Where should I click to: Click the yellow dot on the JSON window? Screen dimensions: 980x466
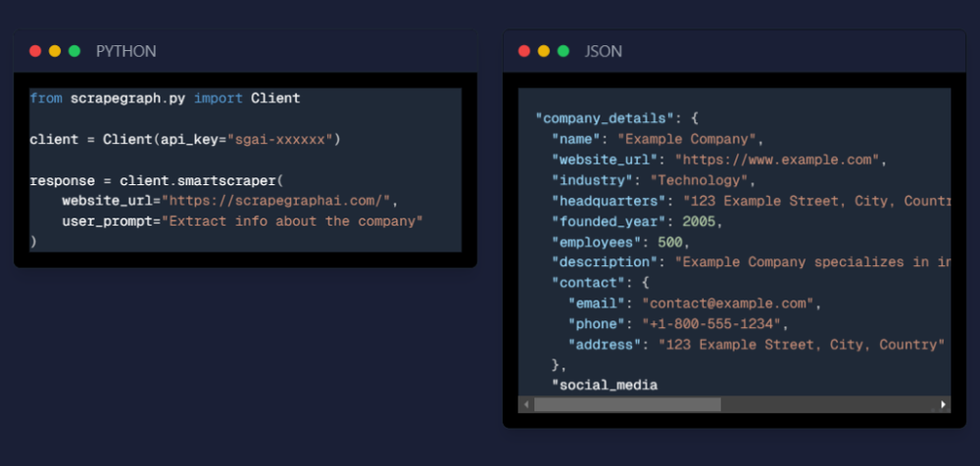pyautogui.click(x=544, y=51)
